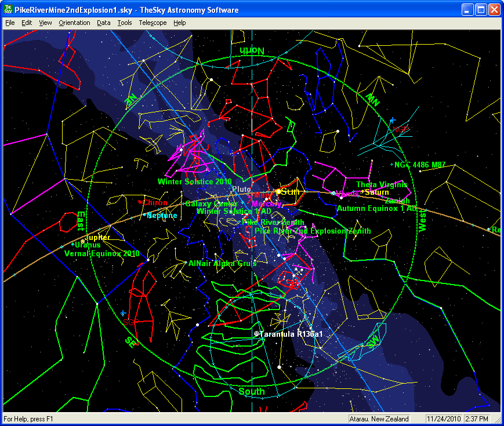This screenshot has height=426, width=504.
Task: Select the NGC 4486 M87 galaxy label
Action: tap(420, 165)
